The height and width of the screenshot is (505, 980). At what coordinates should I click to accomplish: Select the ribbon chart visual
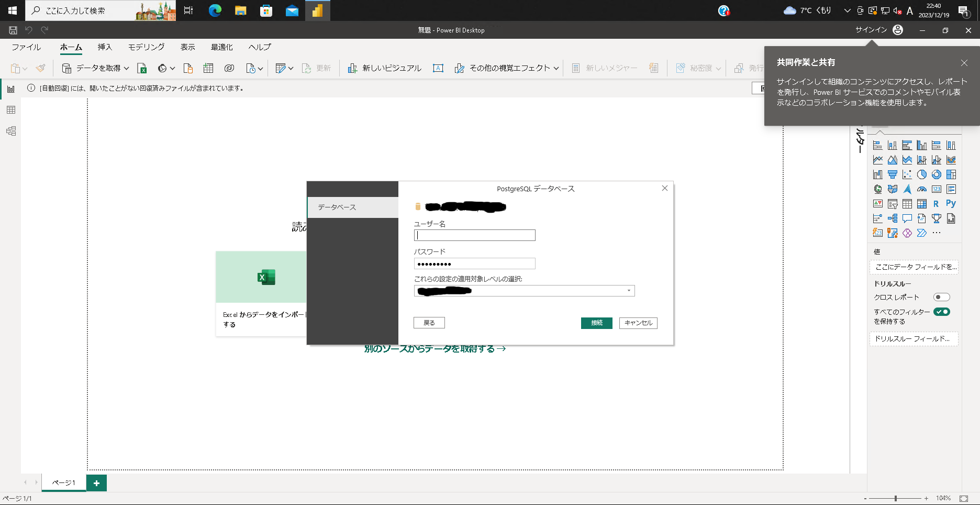[x=951, y=160]
